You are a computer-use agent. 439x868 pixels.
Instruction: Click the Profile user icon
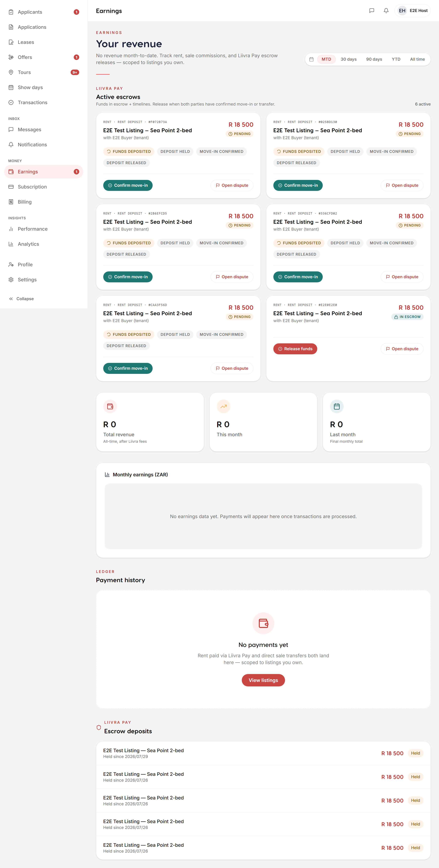tap(11, 265)
